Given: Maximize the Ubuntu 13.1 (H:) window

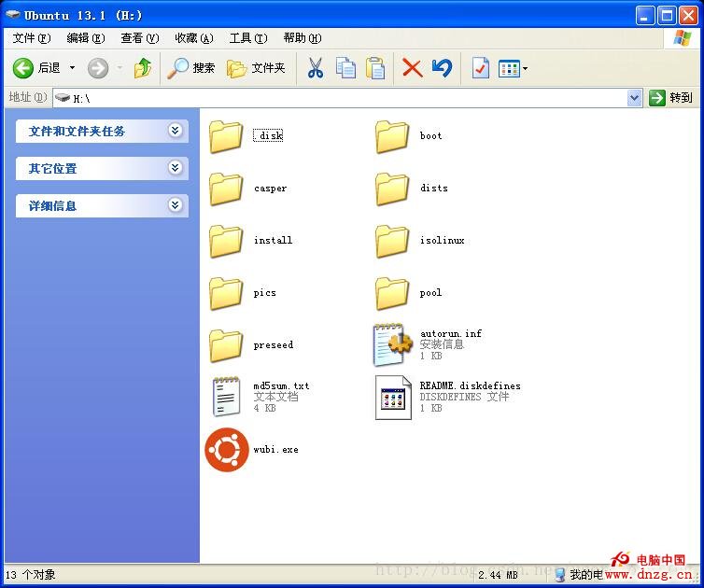Looking at the screenshot, I should 667,16.
